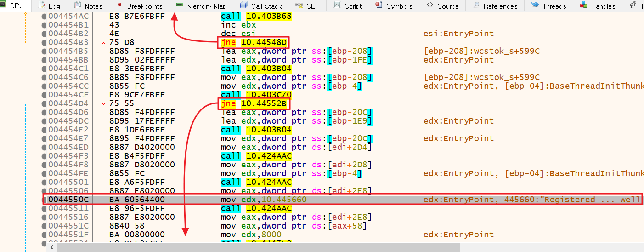Open the Handles tab

click(598, 6)
